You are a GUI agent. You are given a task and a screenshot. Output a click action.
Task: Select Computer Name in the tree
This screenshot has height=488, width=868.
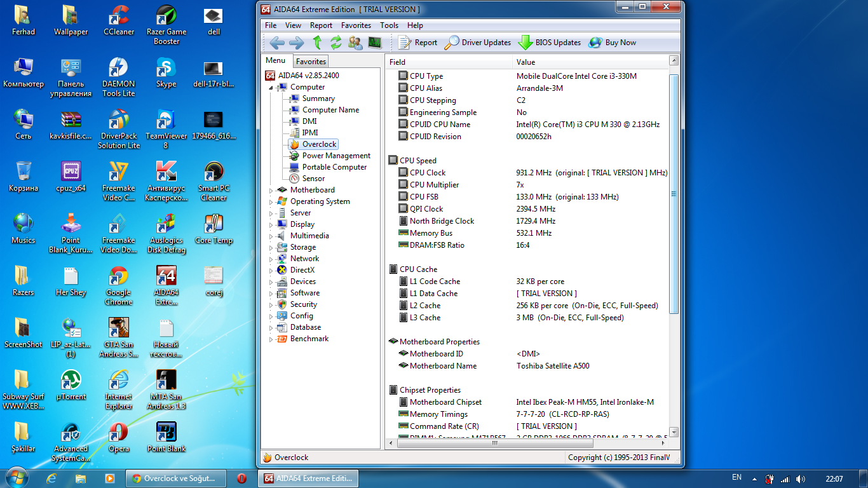point(330,110)
